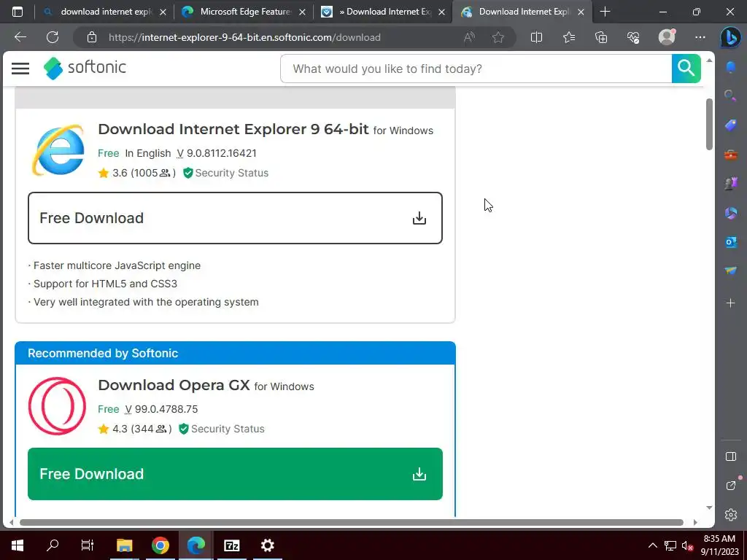Open the sidebar open-link-externally icon
Image resolution: width=747 pixels, height=560 pixels.
pos(731,485)
